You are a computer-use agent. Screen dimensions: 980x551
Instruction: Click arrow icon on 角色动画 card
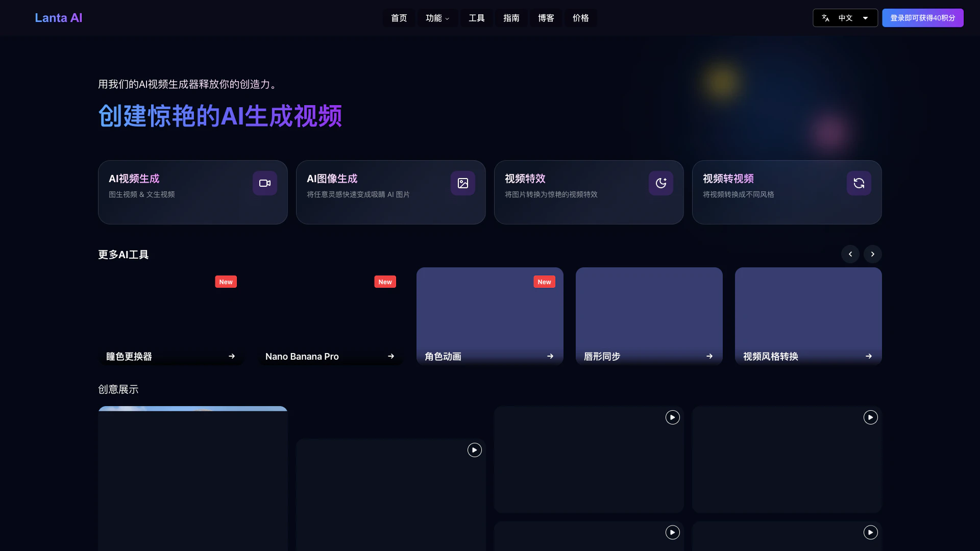(x=550, y=356)
